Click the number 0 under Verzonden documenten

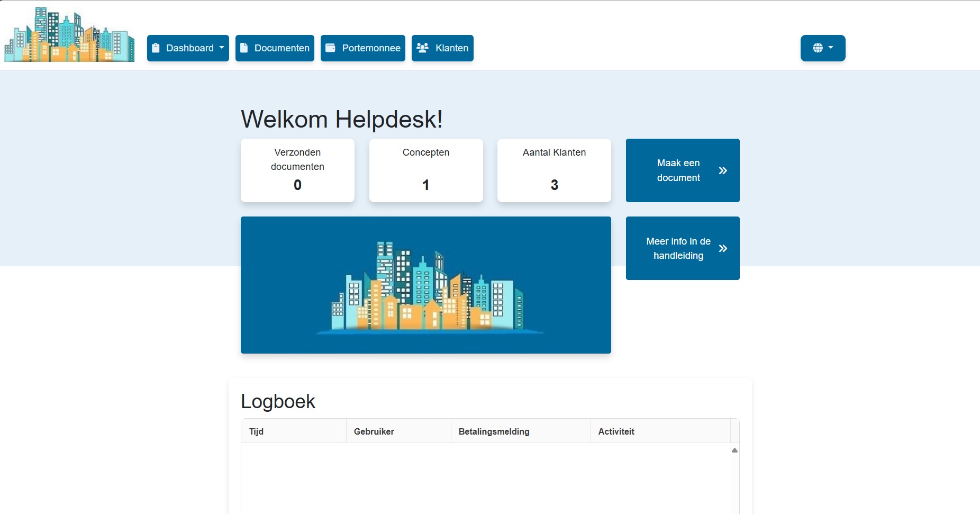point(297,185)
